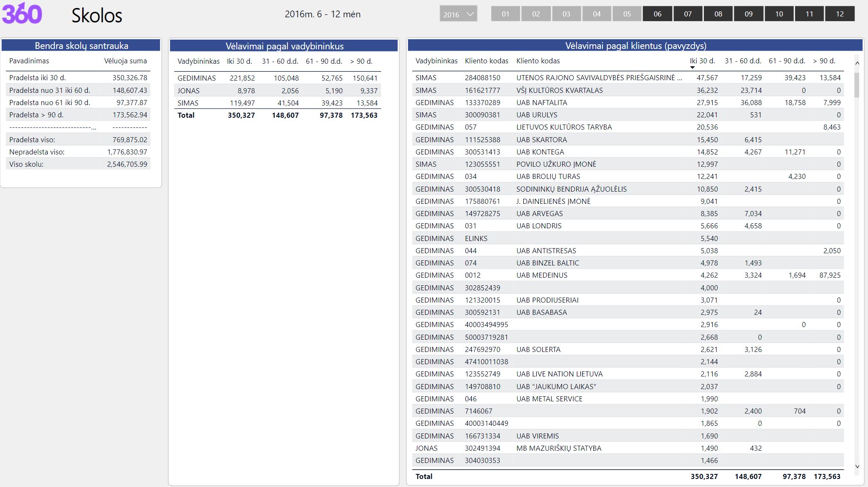Select UAB KONTEGA row
This screenshot has height=487, width=868.
pyautogui.click(x=628, y=152)
